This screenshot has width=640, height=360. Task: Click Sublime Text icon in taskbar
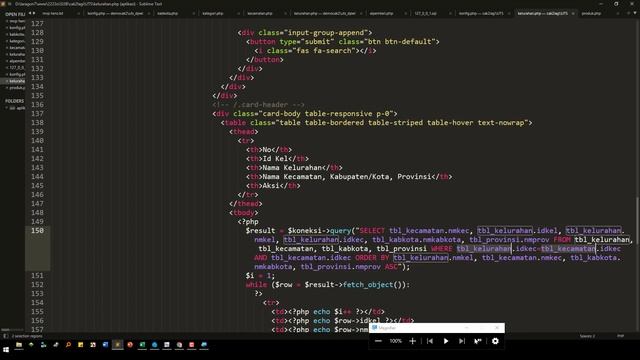pos(118,345)
